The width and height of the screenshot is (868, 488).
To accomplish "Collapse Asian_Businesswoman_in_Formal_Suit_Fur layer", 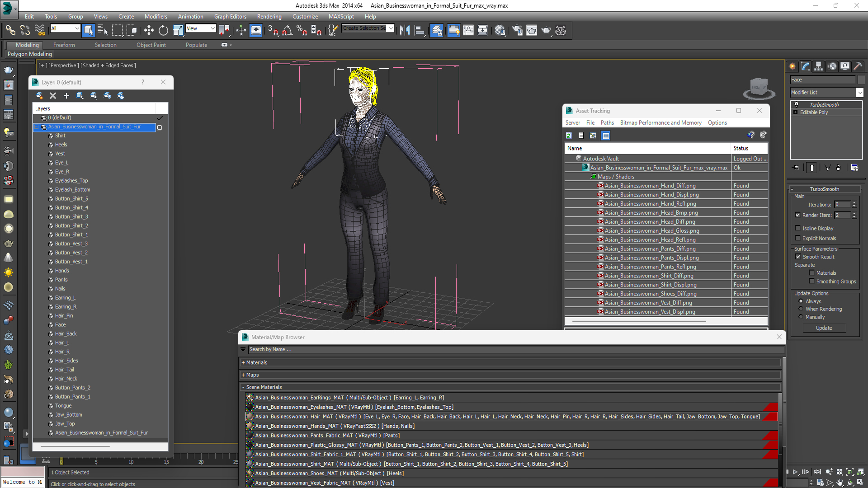I will point(37,127).
